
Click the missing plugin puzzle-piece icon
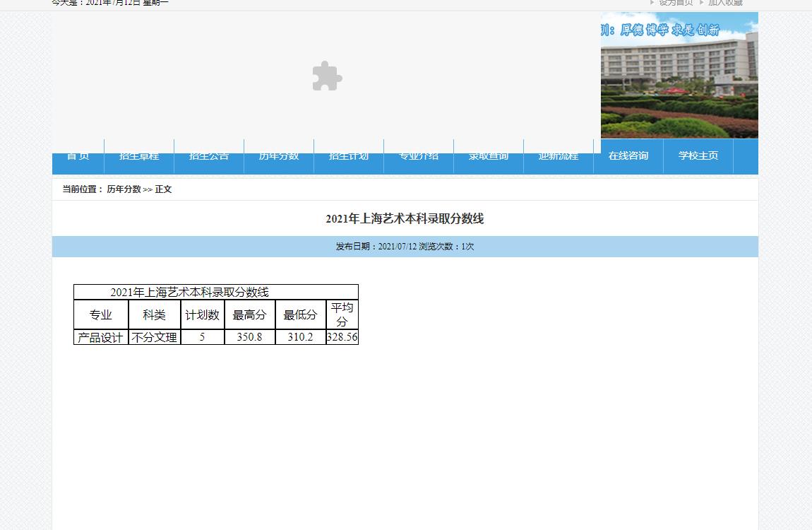coord(327,76)
